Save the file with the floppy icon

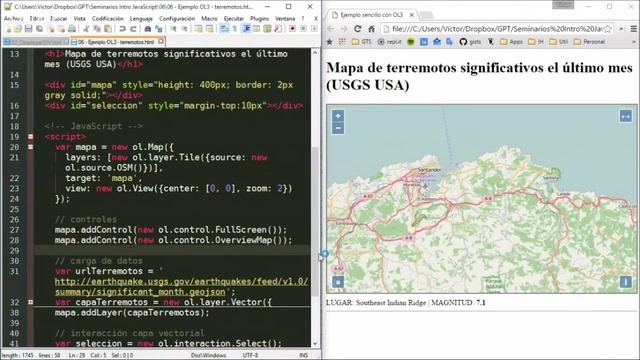coord(28,29)
